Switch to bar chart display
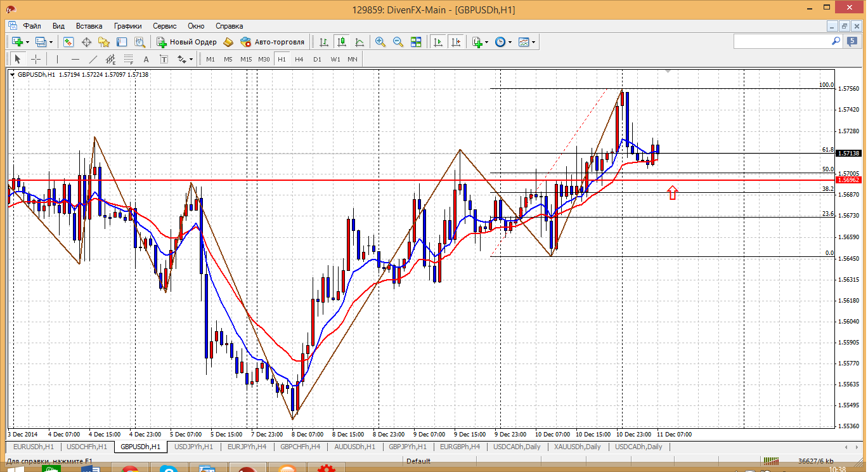This screenshot has width=868, height=472. coord(324,42)
